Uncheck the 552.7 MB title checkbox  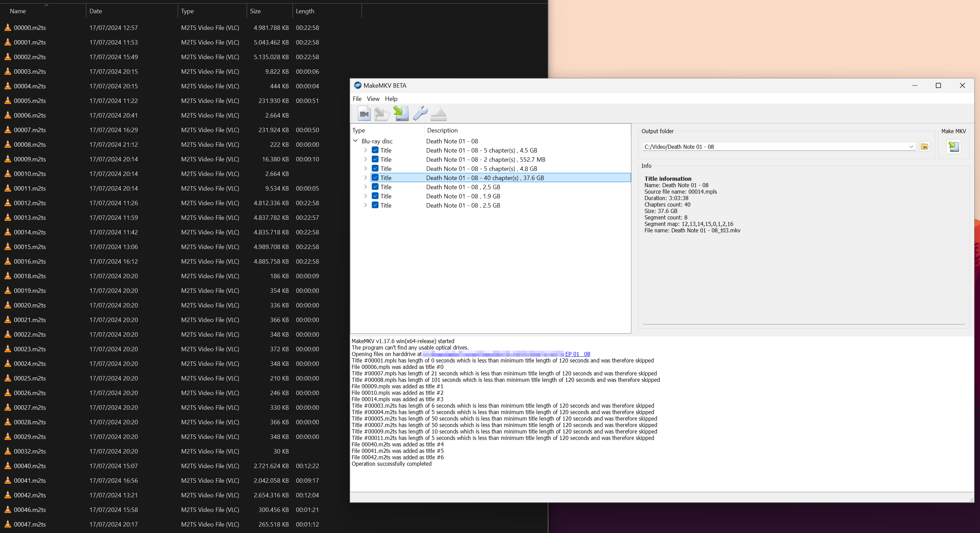pyautogui.click(x=375, y=159)
